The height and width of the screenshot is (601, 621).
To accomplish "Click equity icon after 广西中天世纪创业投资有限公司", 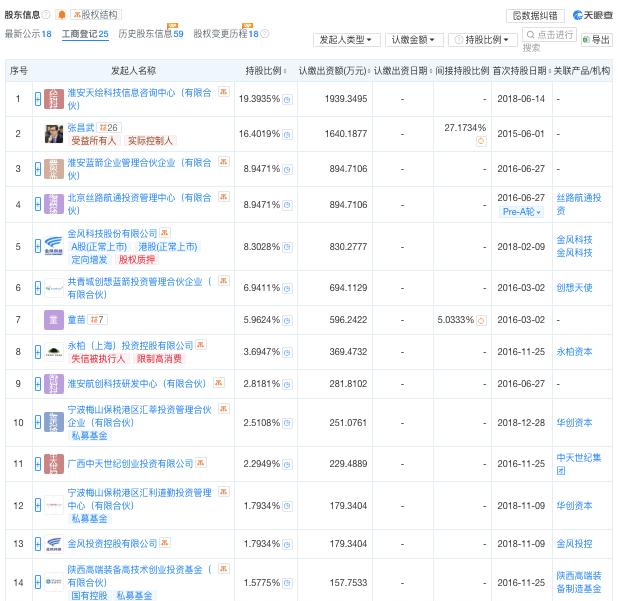I will click(x=203, y=464).
